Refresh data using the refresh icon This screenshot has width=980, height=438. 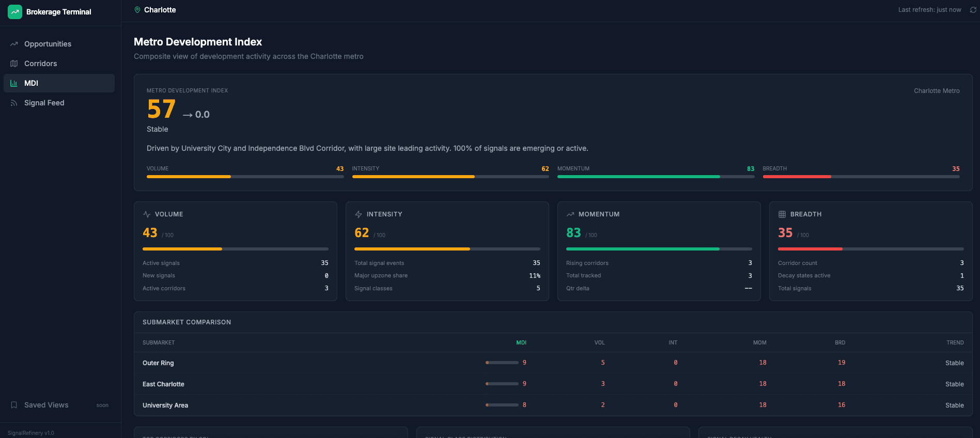tap(973, 10)
